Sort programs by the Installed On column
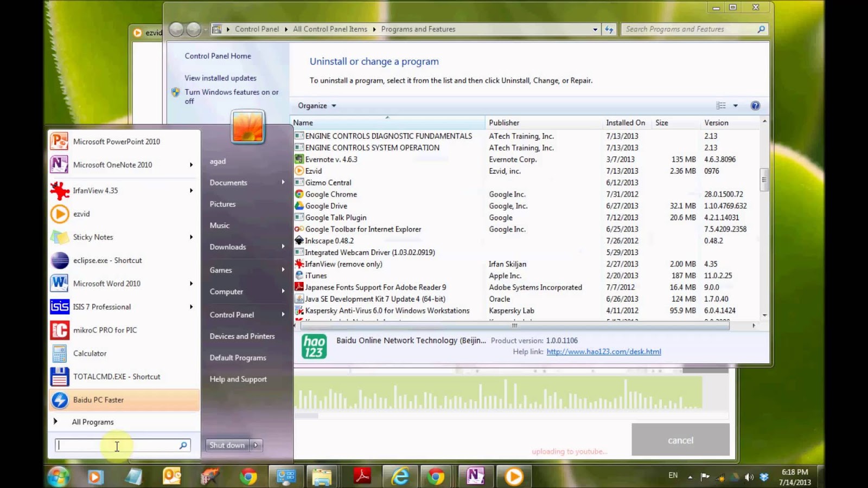 pyautogui.click(x=626, y=123)
